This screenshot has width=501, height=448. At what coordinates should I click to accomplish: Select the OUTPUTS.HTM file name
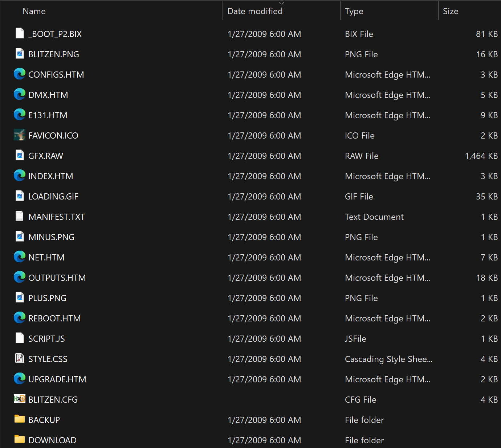click(x=57, y=278)
